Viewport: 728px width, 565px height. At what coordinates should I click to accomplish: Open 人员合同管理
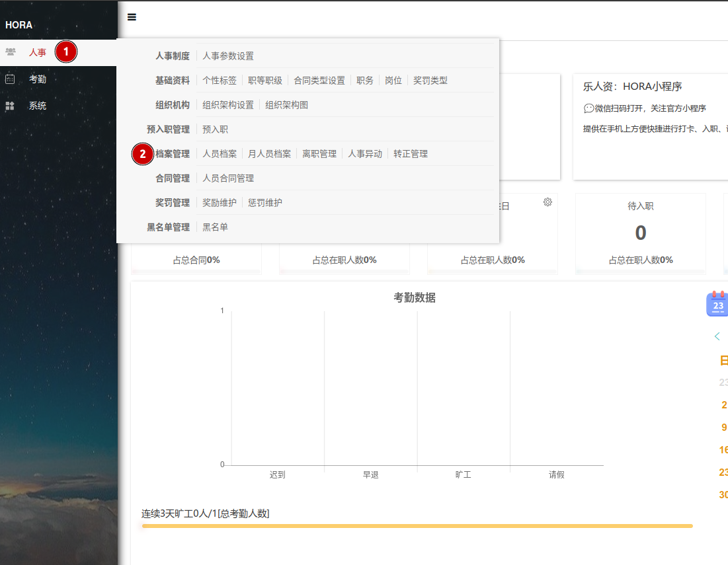point(228,178)
